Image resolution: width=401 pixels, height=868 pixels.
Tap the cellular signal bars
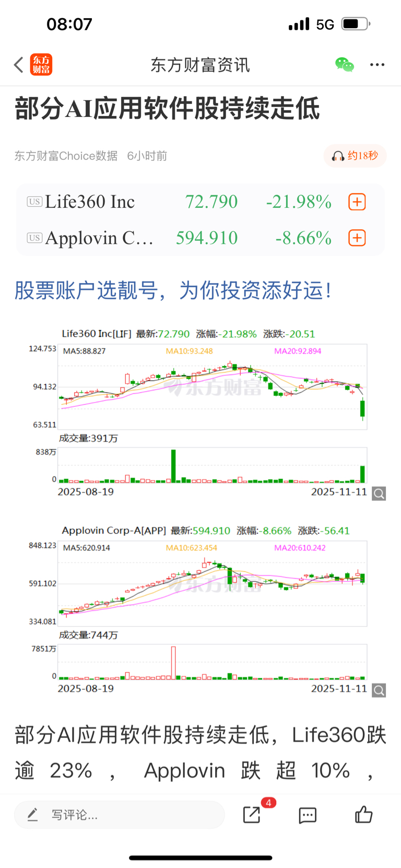click(299, 24)
